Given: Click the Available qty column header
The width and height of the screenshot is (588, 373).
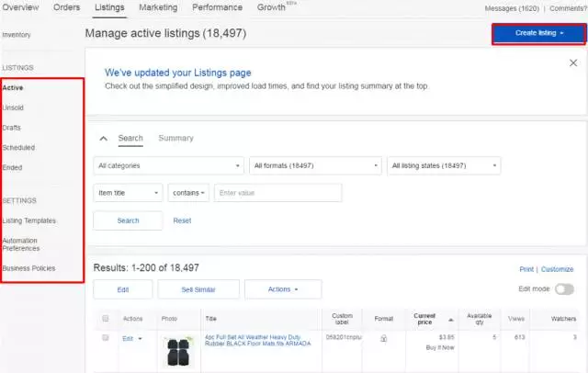Looking at the screenshot, I should (x=479, y=319).
